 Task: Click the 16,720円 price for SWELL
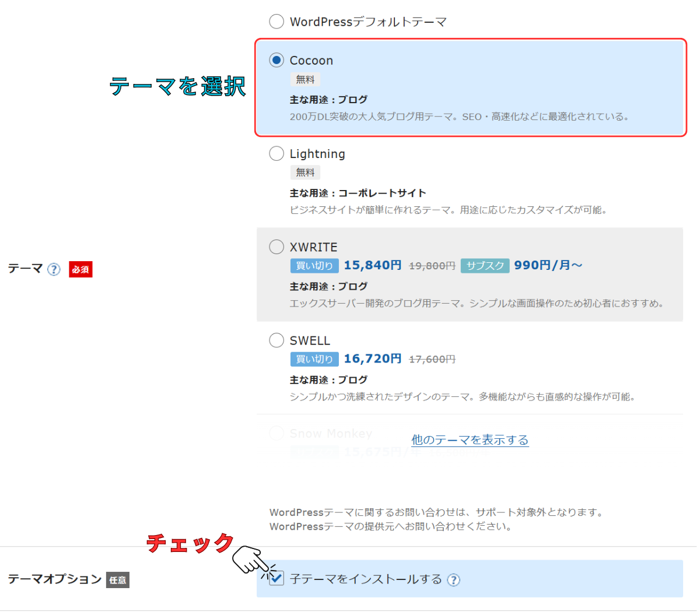tap(373, 358)
